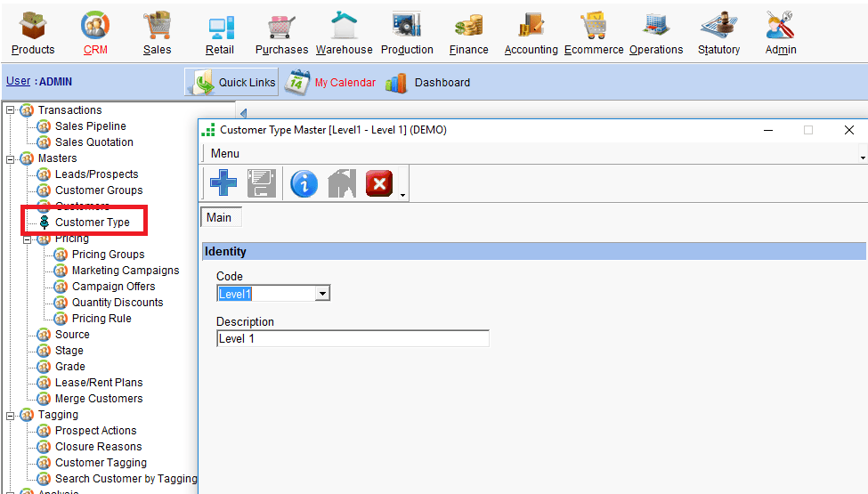Image resolution: width=868 pixels, height=494 pixels.
Task: Open My Calendar
Action: (344, 83)
